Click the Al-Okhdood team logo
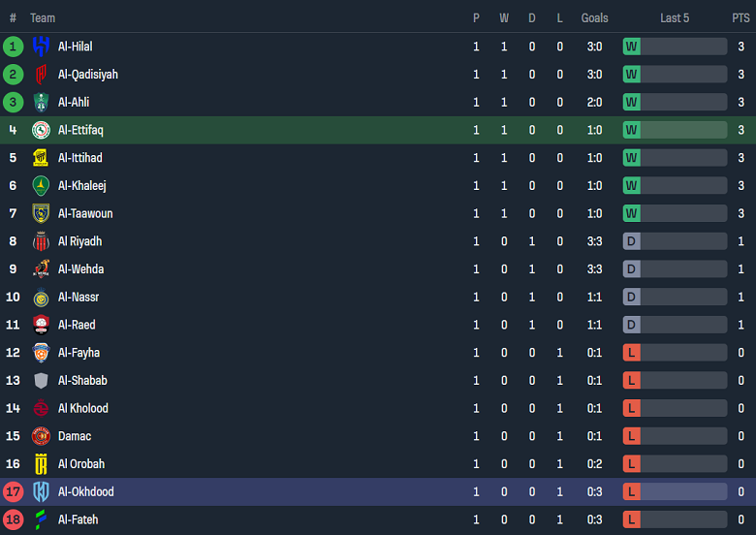This screenshot has width=756, height=535. (41, 492)
